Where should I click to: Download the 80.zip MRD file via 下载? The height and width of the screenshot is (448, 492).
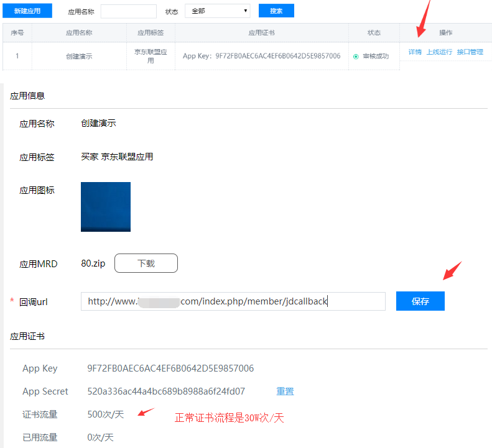(x=146, y=263)
